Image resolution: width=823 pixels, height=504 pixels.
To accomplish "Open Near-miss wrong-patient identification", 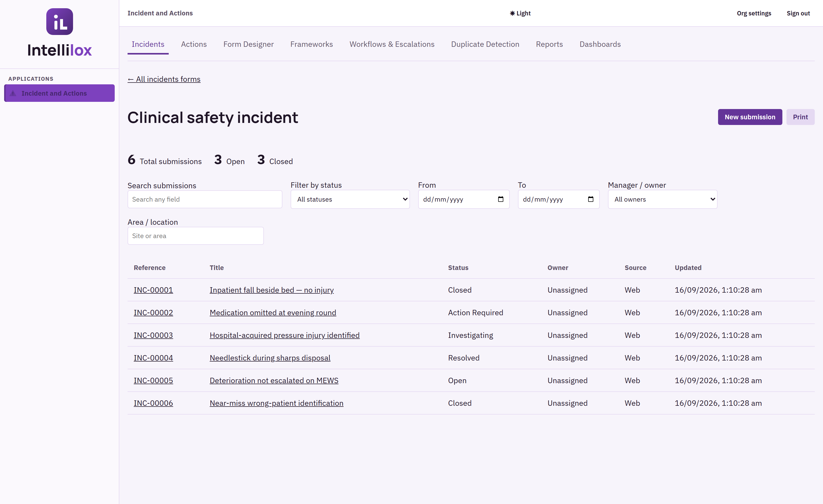I will [x=276, y=403].
